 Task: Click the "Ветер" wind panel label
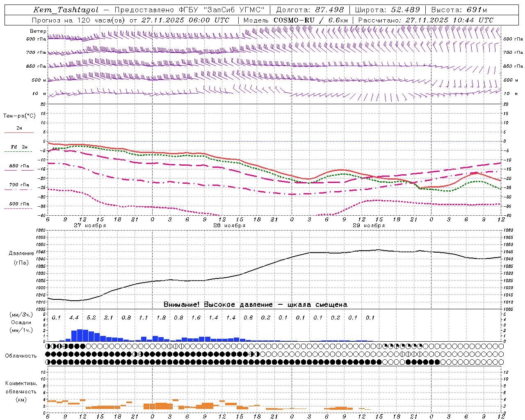(38, 31)
